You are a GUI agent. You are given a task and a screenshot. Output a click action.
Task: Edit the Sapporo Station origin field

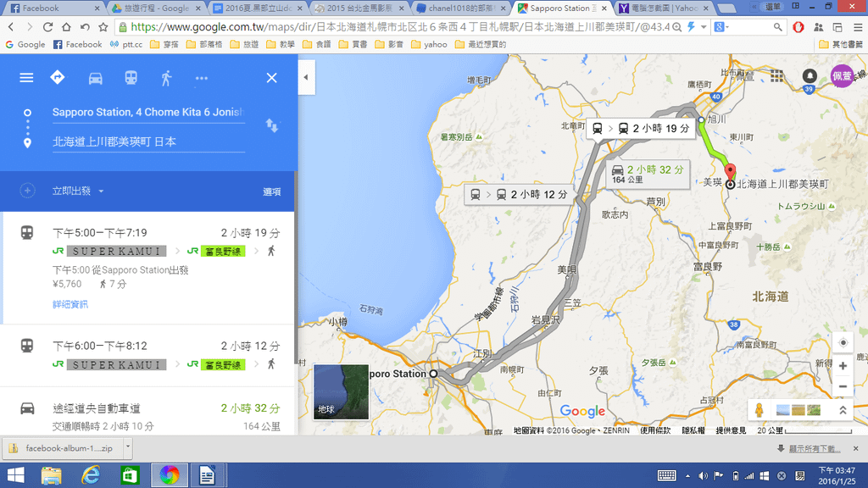[x=148, y=113]
